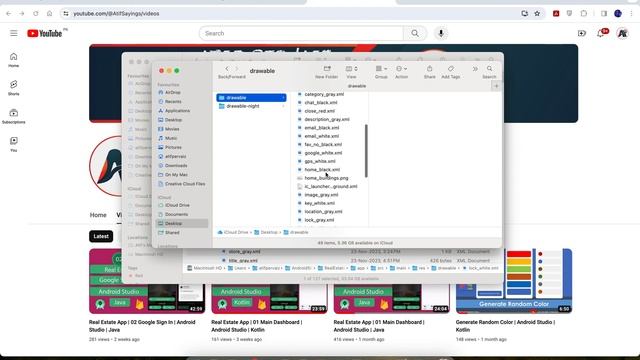Click the YouTube logo

pyautogui.click(x=45, y=33)
